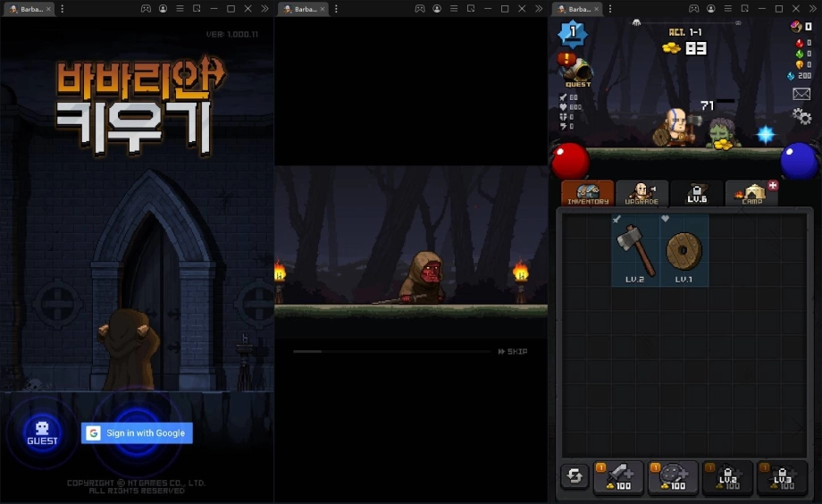Switch to the Upgrade tab
This screenshot has height=504, width=822.
pos(642,193)
